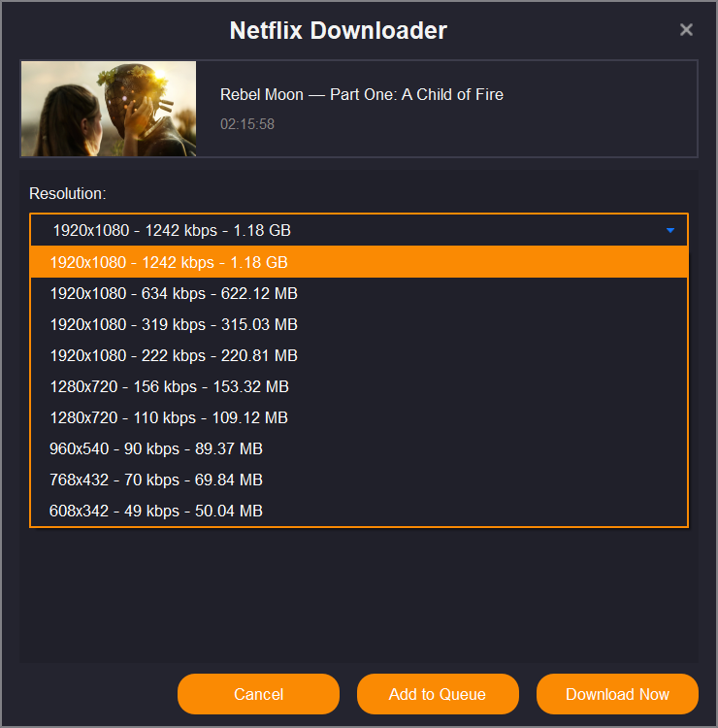The width and height of the screenshot is (718, 728).
Task: Add the movie to queue
Action: [x=438, y=694]
